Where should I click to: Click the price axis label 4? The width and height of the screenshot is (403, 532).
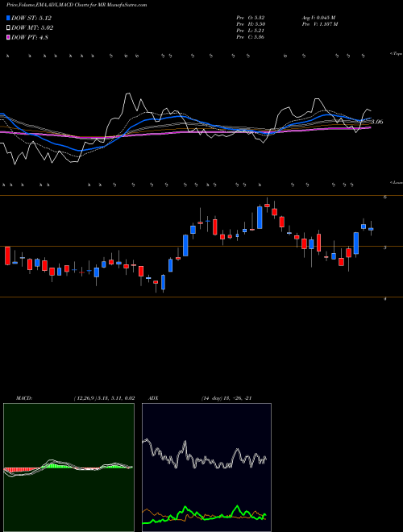coord(385,298)
